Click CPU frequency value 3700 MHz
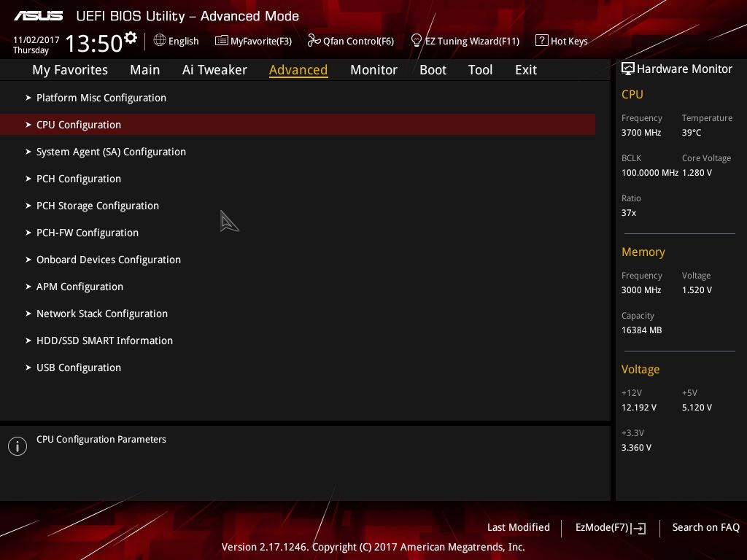The height and width of the screenshot is (560, 747). (640, 133)
